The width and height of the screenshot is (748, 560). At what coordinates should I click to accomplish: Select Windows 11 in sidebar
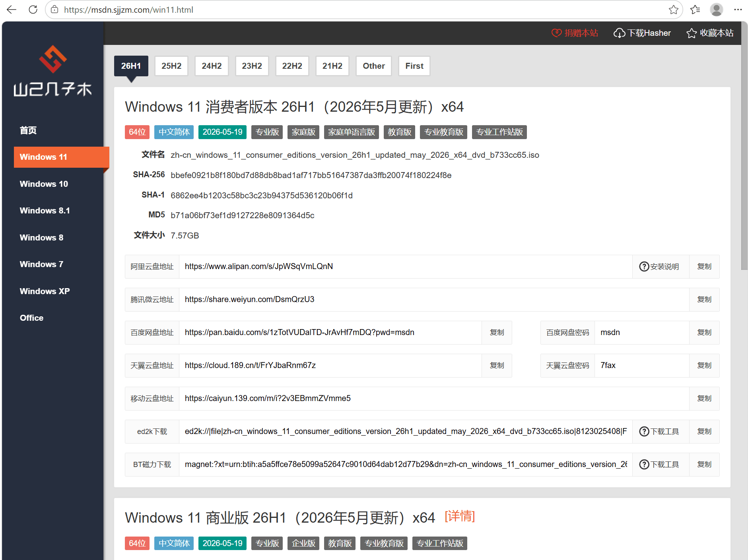(61, 157)
